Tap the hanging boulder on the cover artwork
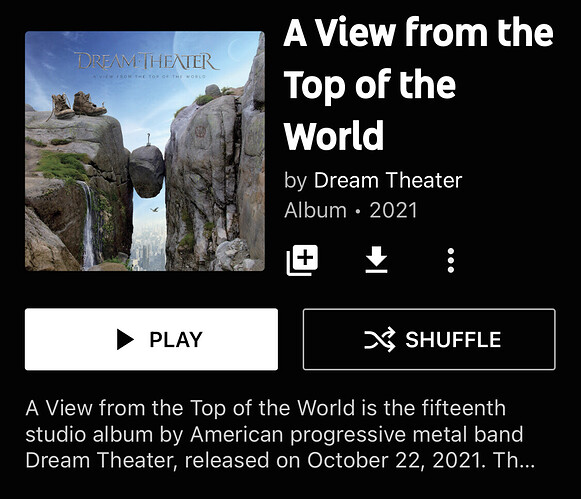581x499 pixels. coord(147,171)
